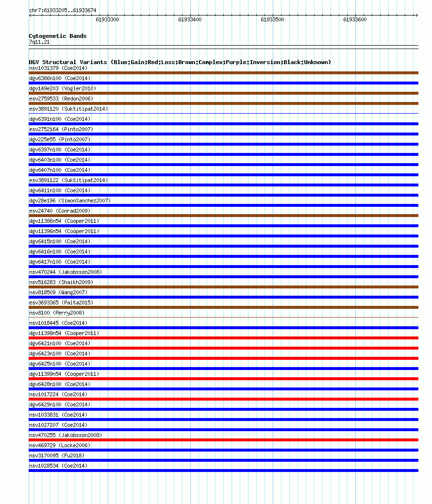Select the dgv225e55 (Pinto2007) label

click(60, 139)
